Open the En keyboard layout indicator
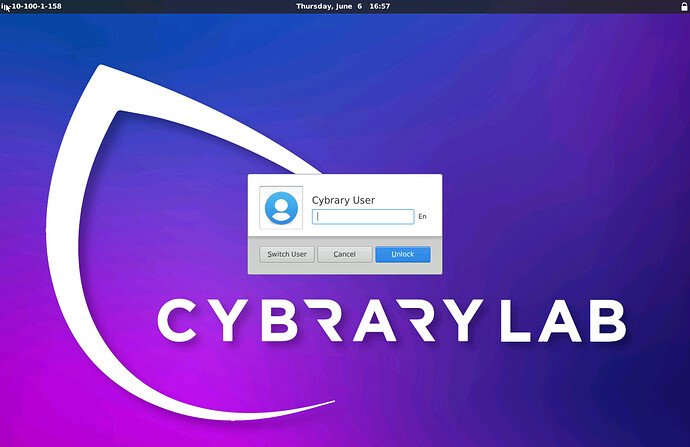Image resolution: width=690 pixels, height=447 pixels. (x=422, y=216)
